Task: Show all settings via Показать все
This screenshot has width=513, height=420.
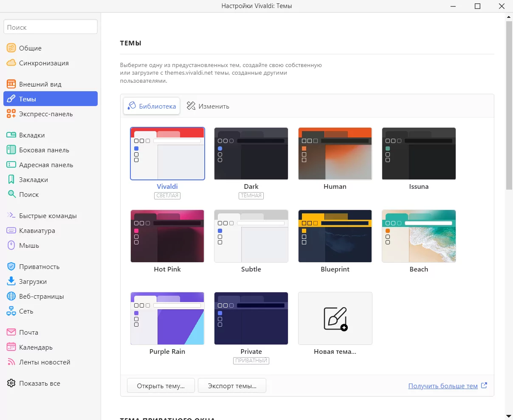Action: [51, 383]
